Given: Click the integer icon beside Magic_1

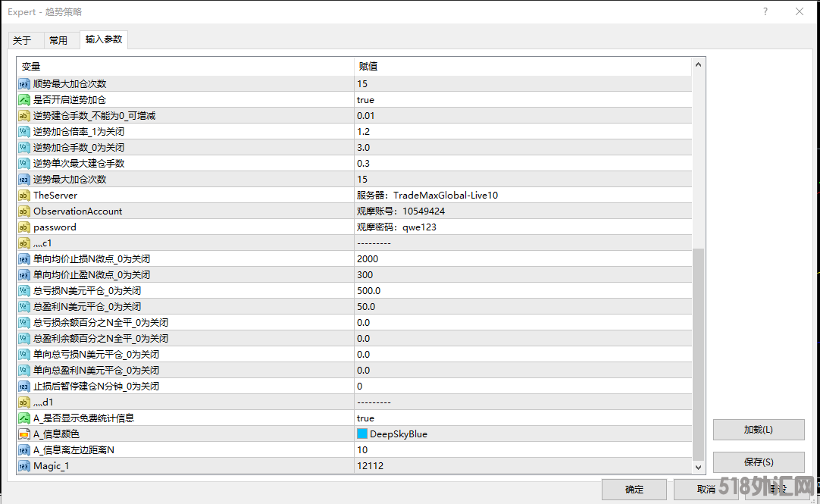Looking at the screenshot, I should pyautogui.click(x=23, y=466).
